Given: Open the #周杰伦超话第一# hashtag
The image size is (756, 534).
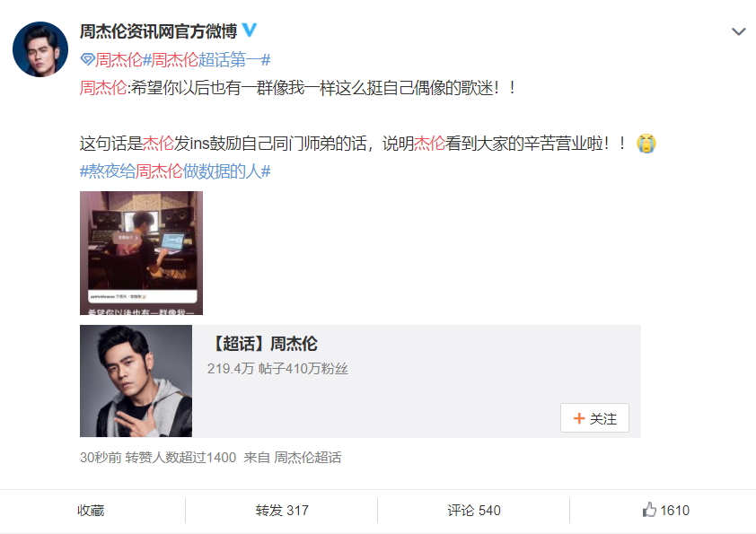Looking at the screenshot, I should pos(207,60).
